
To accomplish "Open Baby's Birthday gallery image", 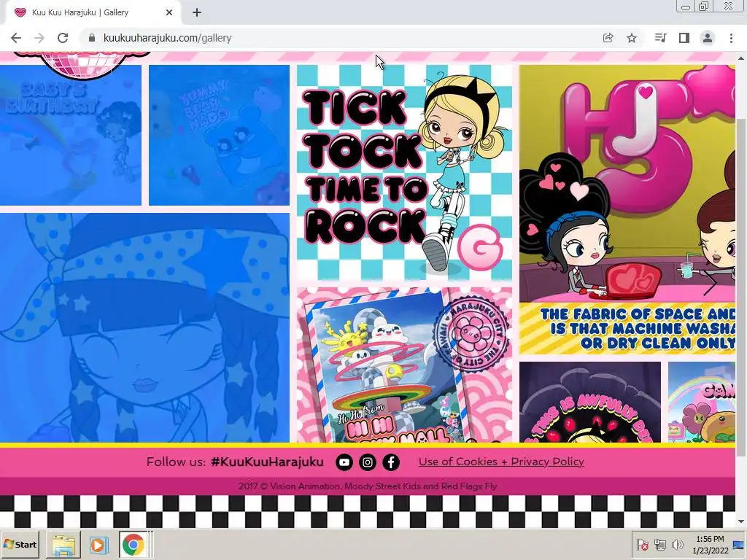I will tap(71, 135).
